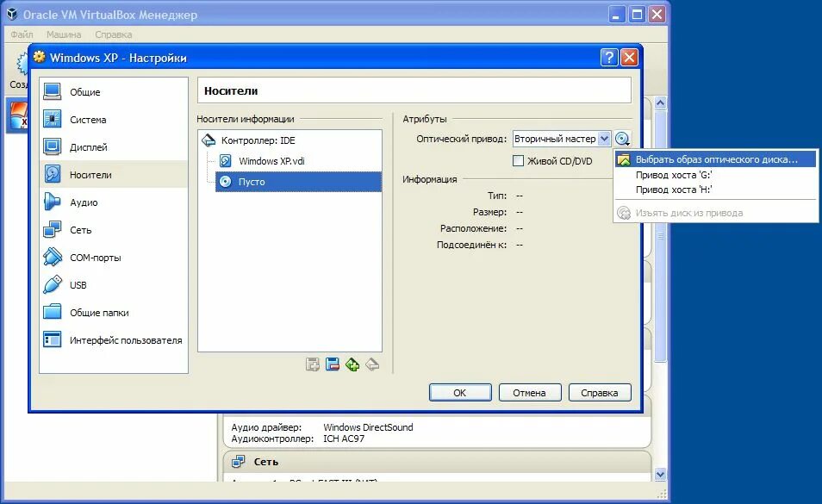Image resolution: width=822 pixels, height=504 pixels.
Task: Open the Справка menu in VirtualBox Manager
Action: pos(113,34)
